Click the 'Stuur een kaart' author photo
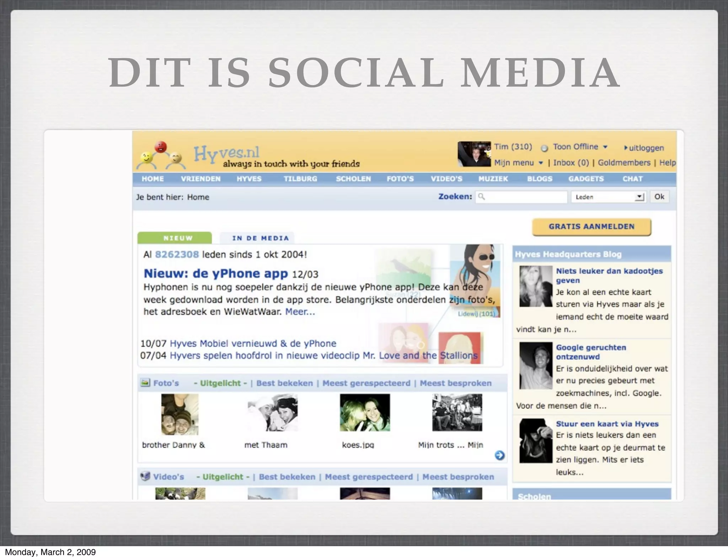 [536, 441]
